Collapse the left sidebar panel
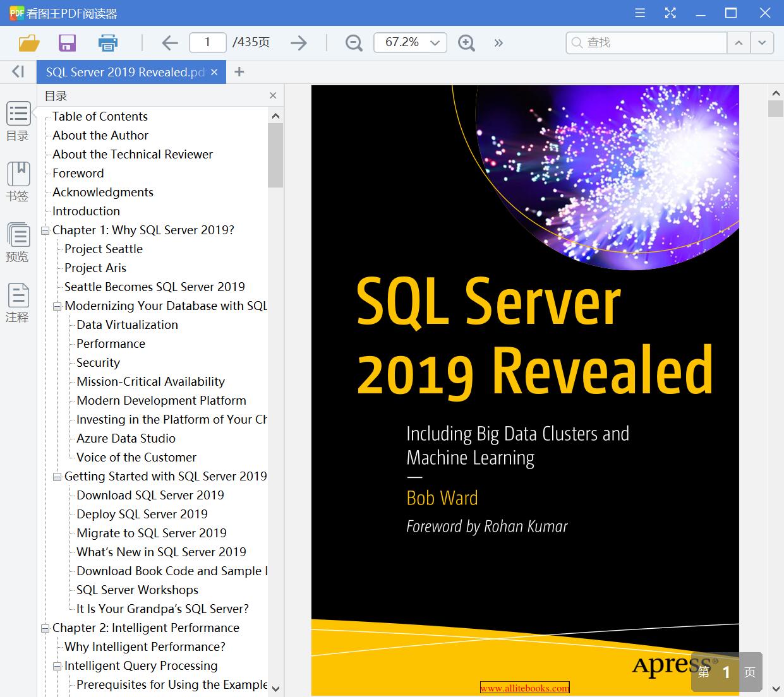Image resolution: width=784 pixels, height=697 pixels. tap(17, 71)
